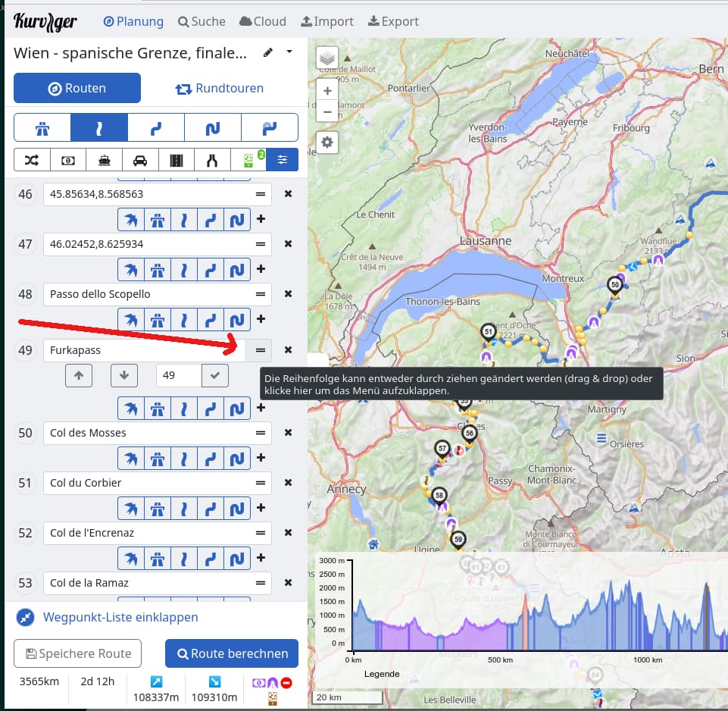
Task: Set highway routing after waypoint 47
Action: click(x=158, y=270)
